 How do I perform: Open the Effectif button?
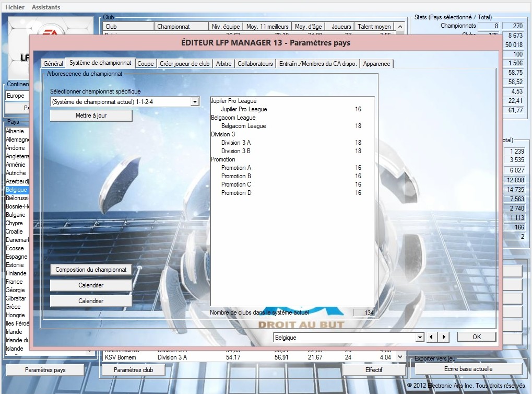[x=374, y=370]
